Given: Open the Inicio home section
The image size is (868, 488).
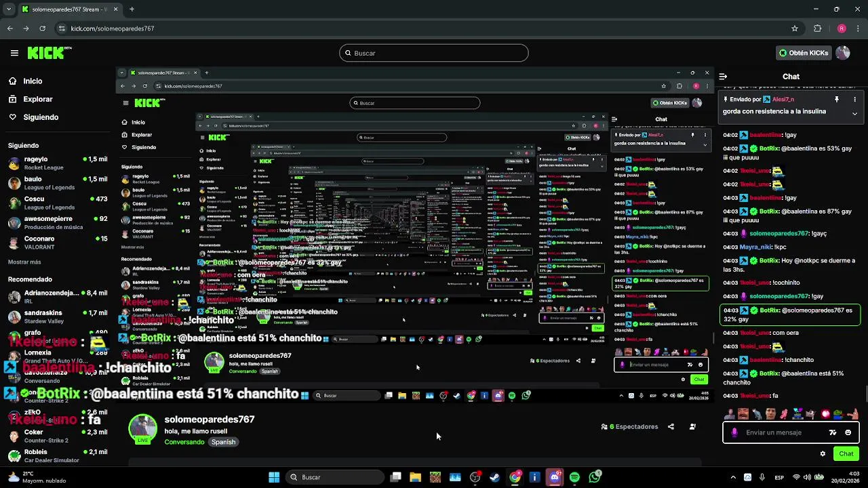Looking at the screenshot, I should 33,81.
